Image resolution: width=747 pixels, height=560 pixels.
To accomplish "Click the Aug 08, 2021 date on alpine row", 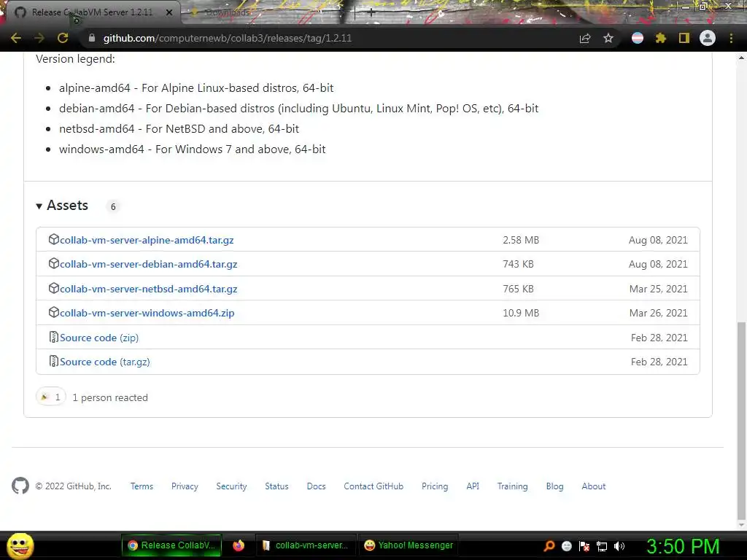I will (658, 240).
